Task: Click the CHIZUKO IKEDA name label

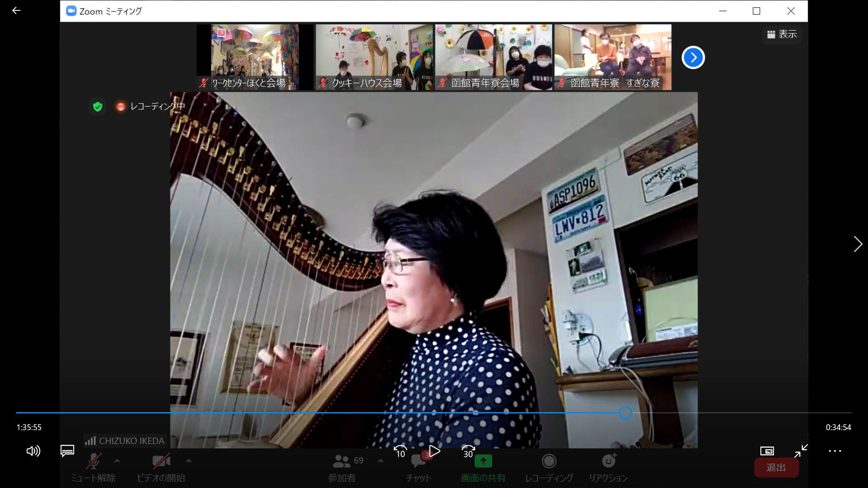Action: (x=132, y=441)
